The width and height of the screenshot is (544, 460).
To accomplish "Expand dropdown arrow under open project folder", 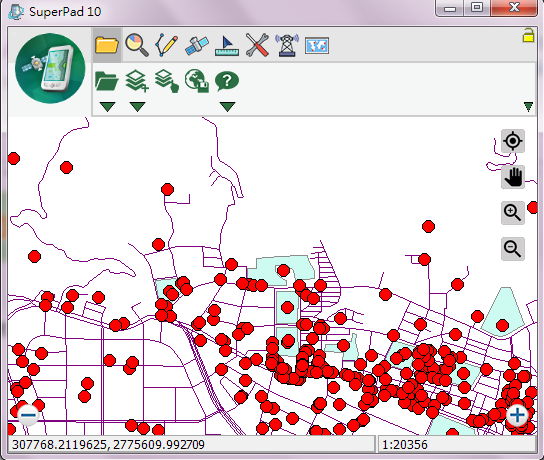I will pyautogui.click(x=107, y=107).
